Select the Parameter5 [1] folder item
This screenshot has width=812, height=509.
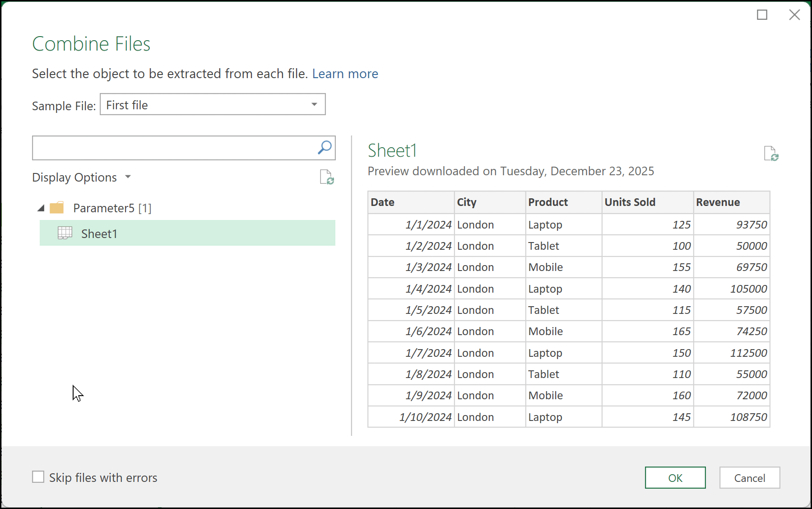(x=112, y=208)
